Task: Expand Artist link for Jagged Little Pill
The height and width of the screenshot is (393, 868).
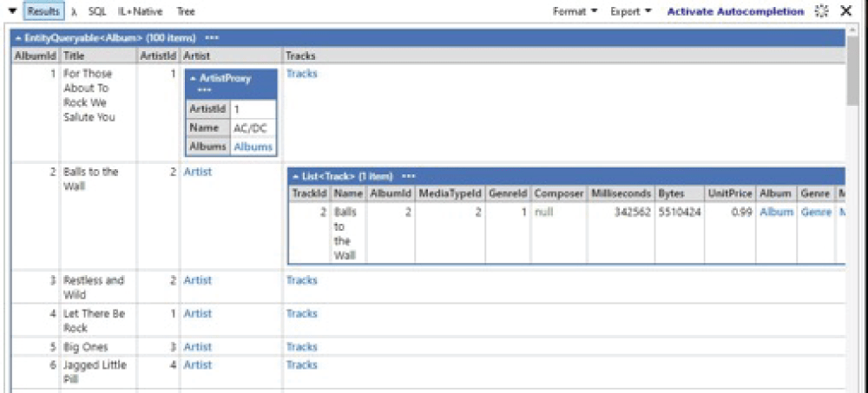Action: click(x=198, y=364)
